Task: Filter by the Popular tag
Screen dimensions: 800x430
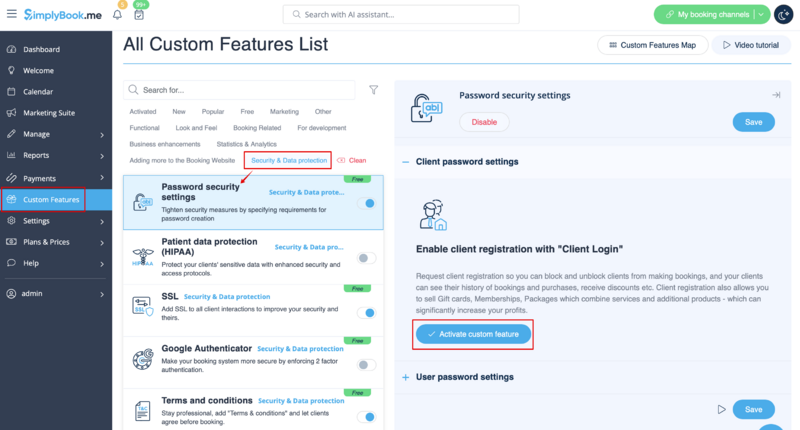Action: coord(213,112)
